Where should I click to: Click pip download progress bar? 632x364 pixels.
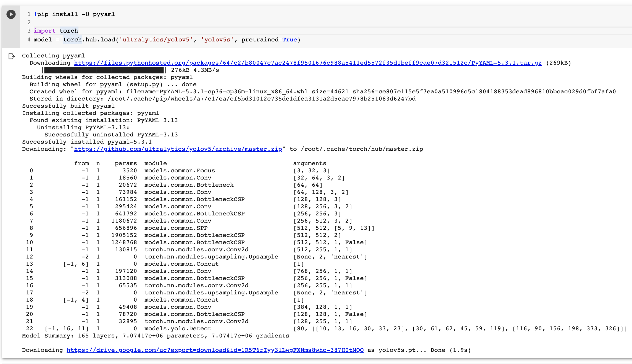pos(104,70)
